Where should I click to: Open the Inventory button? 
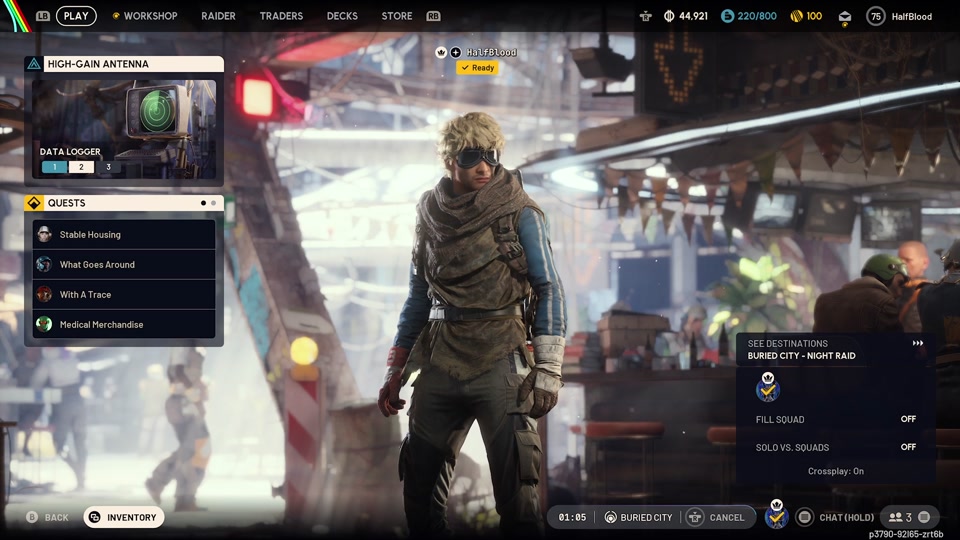(124, 517)
